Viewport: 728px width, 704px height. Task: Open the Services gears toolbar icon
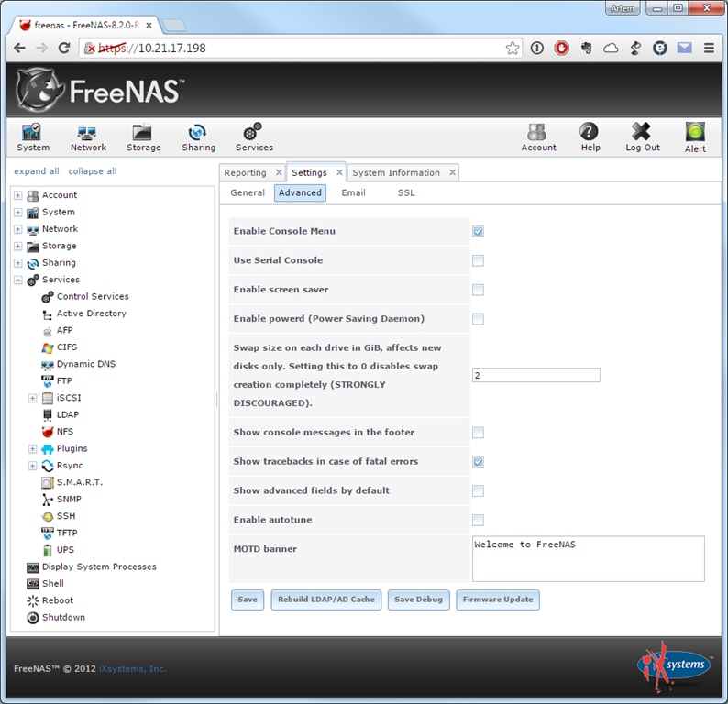254,137
